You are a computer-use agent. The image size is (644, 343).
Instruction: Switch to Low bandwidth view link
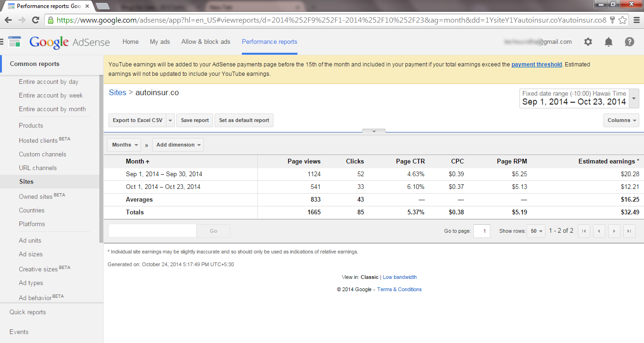[400, 277]
